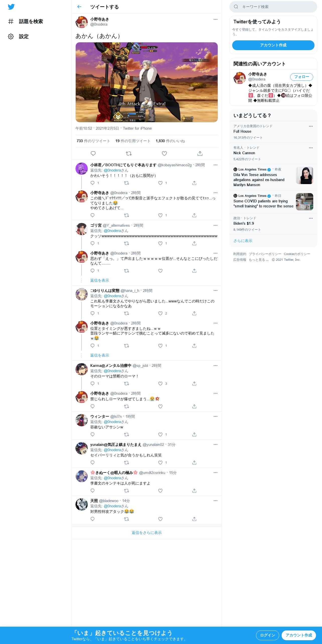
Task: Open more menu for Full House trend
Action: [311, 126]
